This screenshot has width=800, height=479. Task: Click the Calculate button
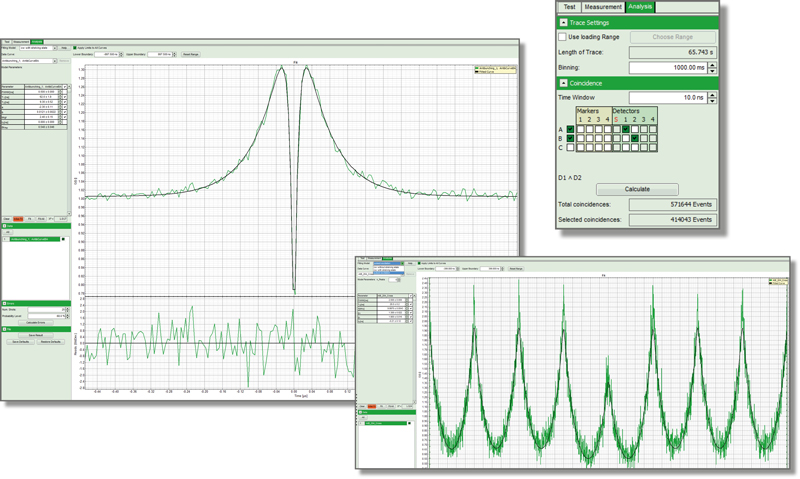point(637,189)
